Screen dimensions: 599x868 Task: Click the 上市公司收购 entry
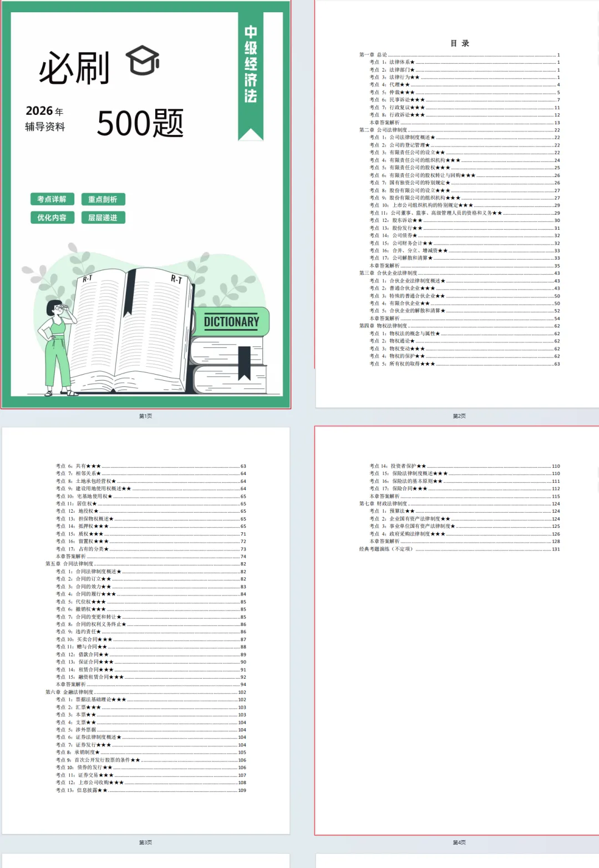(x=151, y=783)
